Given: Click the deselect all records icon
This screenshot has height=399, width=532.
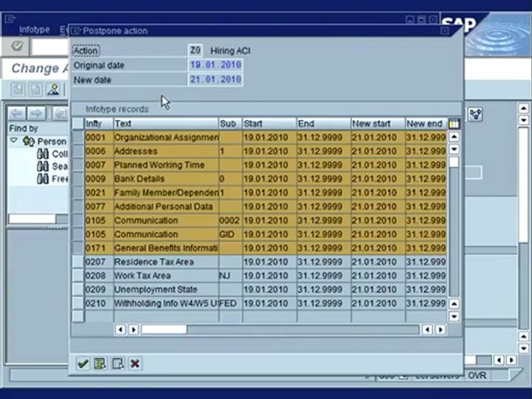Looking at the screenshot, I should tap(117, 364).
